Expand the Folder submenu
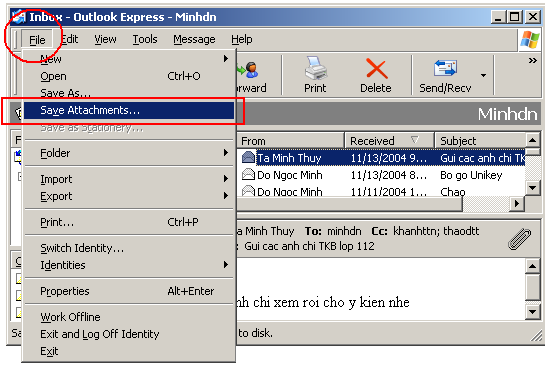 click(129, 153)
